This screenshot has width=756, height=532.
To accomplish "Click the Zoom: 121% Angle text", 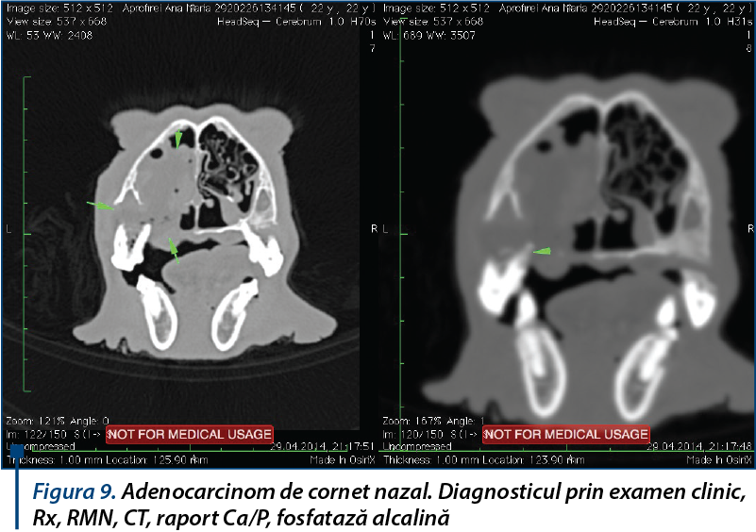I will pos(58,421).
